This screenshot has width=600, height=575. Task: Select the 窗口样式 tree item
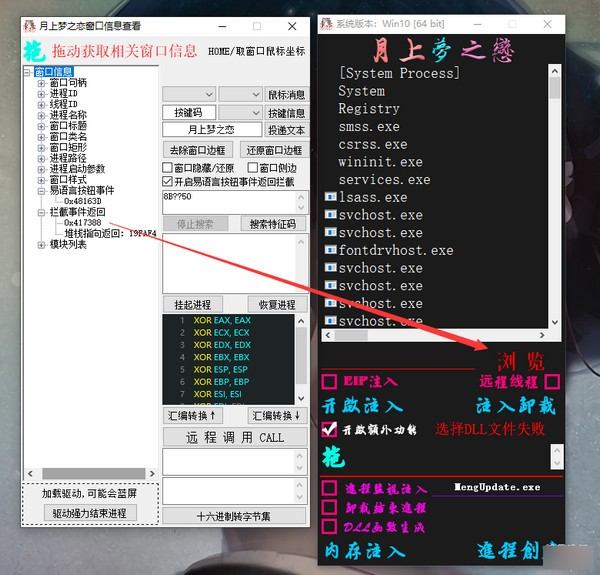tap(68, 179)
